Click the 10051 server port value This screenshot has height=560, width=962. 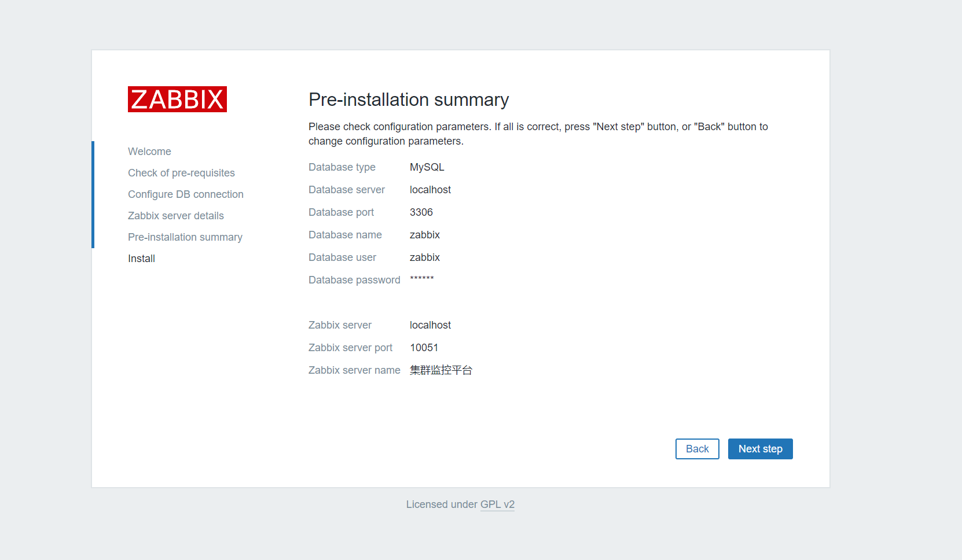pos(424,348)
